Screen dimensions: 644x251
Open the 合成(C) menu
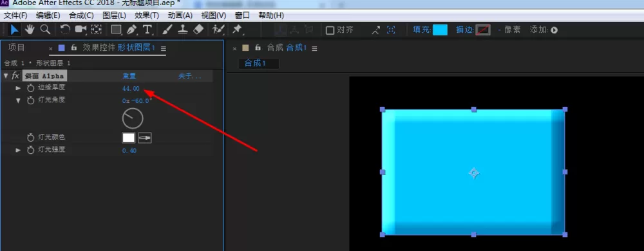pos(81,15)
